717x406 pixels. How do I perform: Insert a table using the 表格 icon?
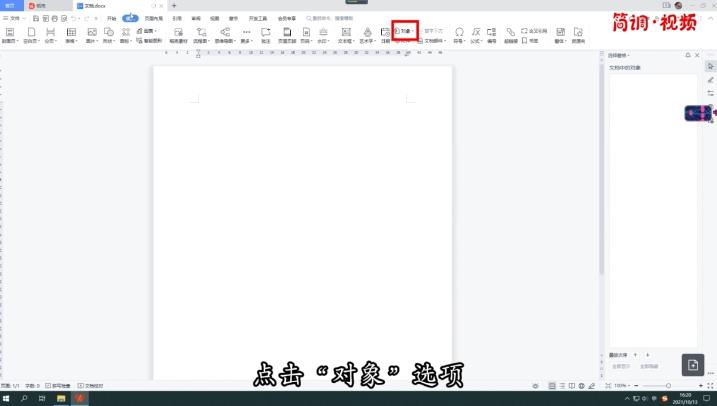tap(71, 35)
